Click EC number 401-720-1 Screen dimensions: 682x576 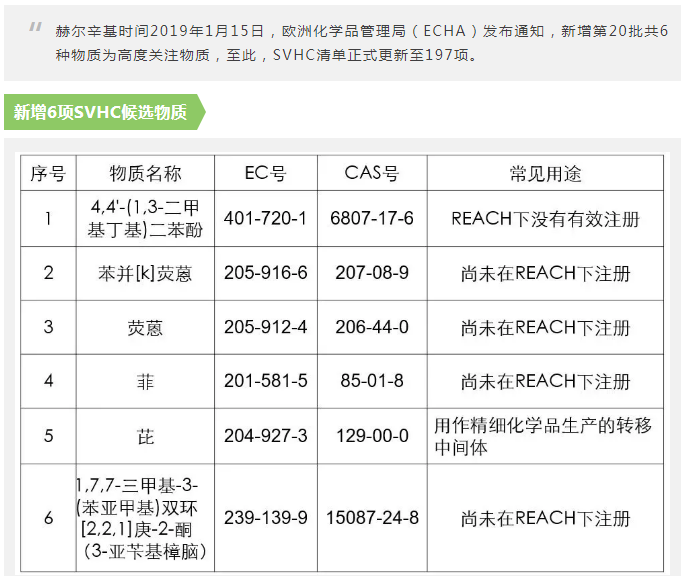tap(265, 218)
